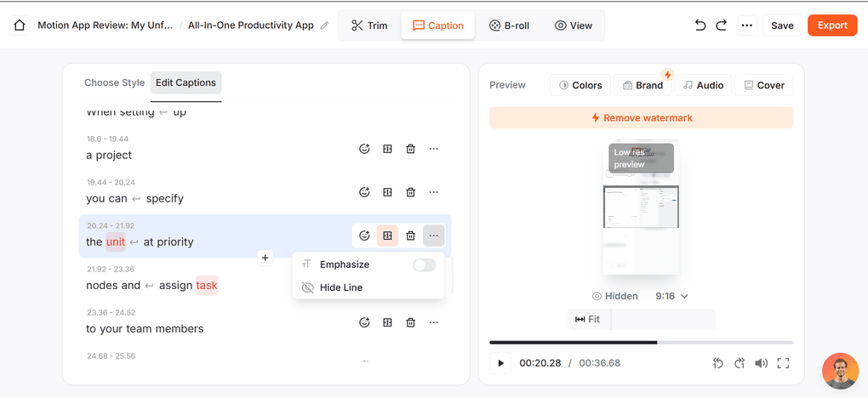Select timestamp '20.24 - 21.92'

tap(111, 226)
